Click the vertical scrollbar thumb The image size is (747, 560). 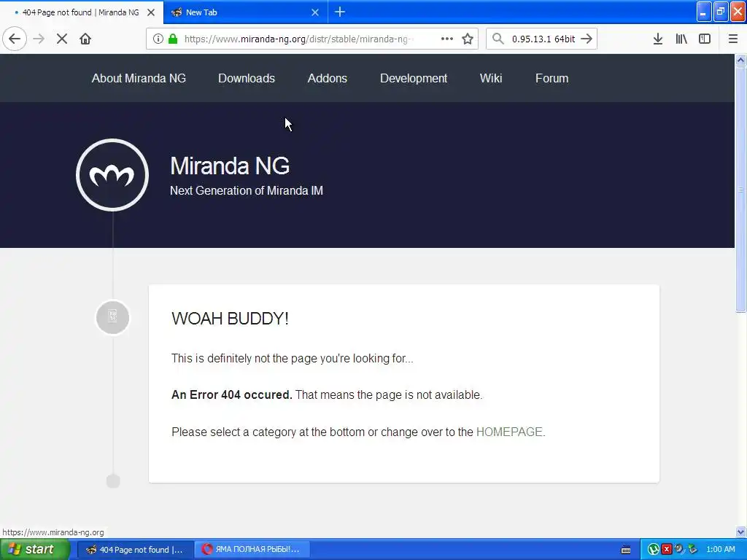click(740, 190)
